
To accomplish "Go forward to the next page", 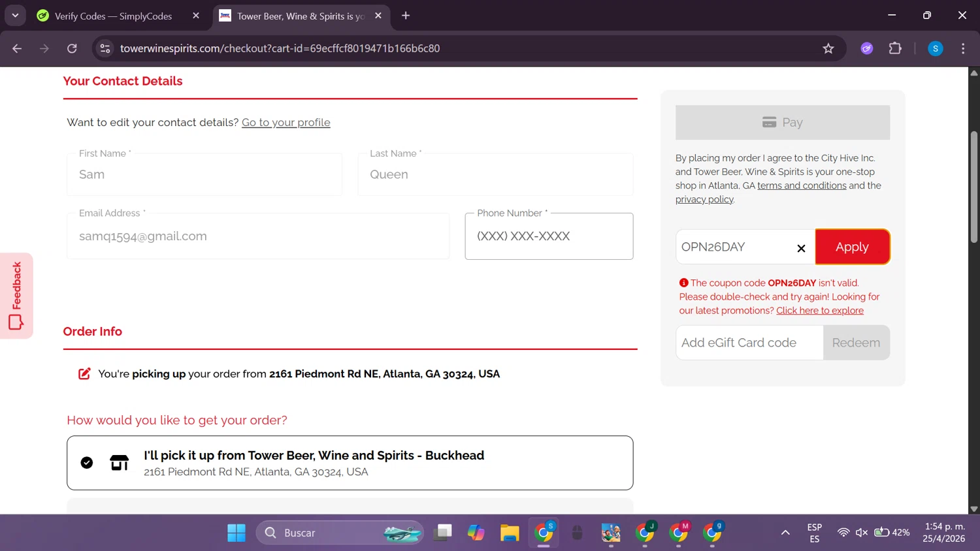I will point(44,48).
